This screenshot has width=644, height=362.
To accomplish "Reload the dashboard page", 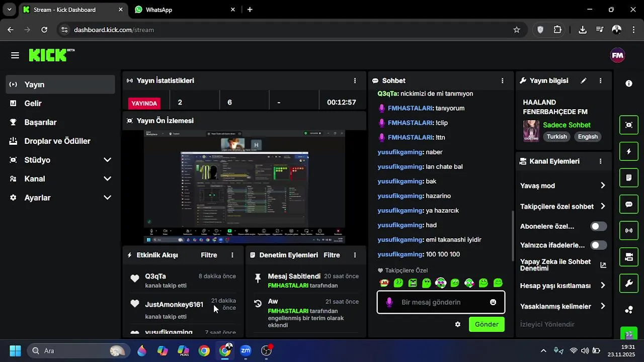I will (44, 30).
